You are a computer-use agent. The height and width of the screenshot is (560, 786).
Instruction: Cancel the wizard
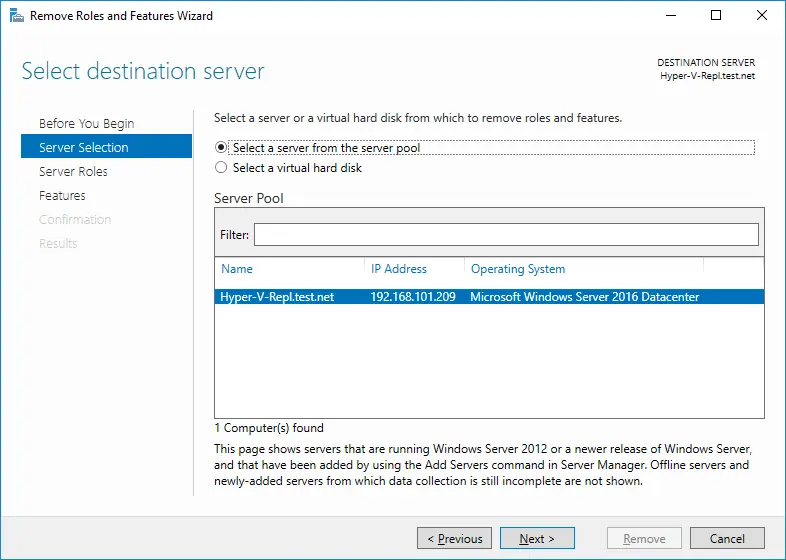[x=727, y=538]
